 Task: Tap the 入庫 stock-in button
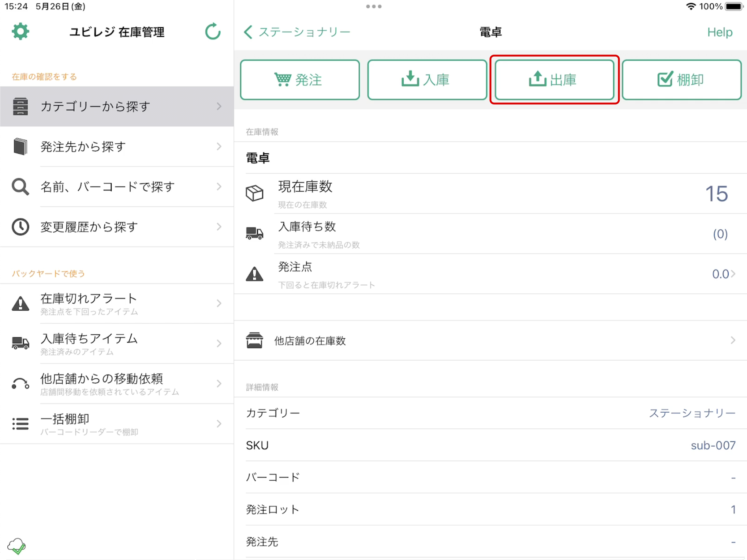[427, 80]
